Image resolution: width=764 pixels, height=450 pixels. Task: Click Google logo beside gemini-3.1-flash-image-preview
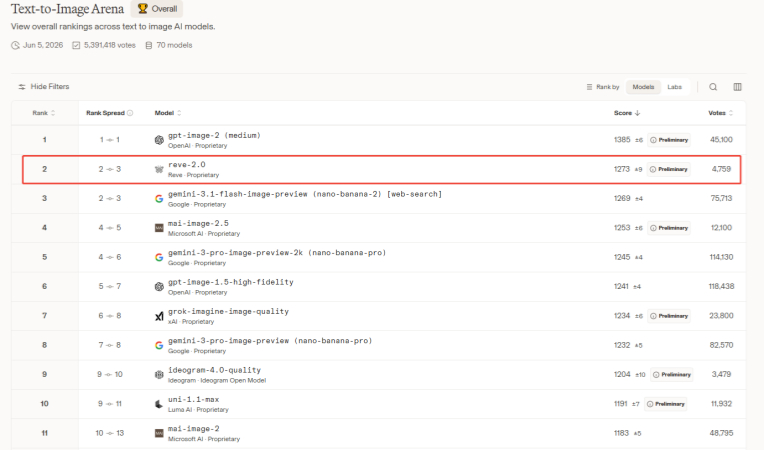pyautogui.click(x=159, y=199)
